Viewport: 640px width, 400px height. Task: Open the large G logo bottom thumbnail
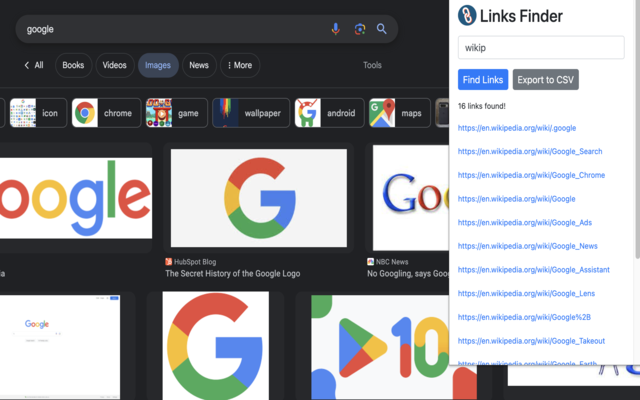[x=216, y=346]
